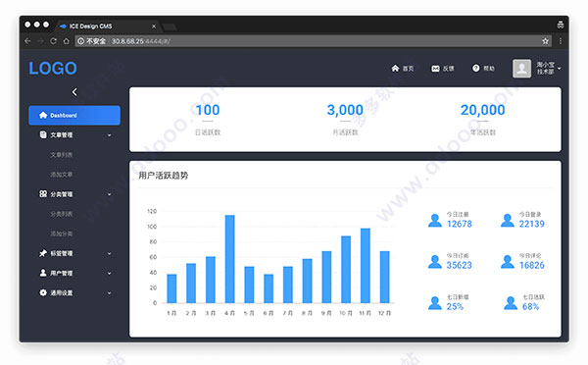
Task: Click the browser home button icon
Action: click(66, 41)
